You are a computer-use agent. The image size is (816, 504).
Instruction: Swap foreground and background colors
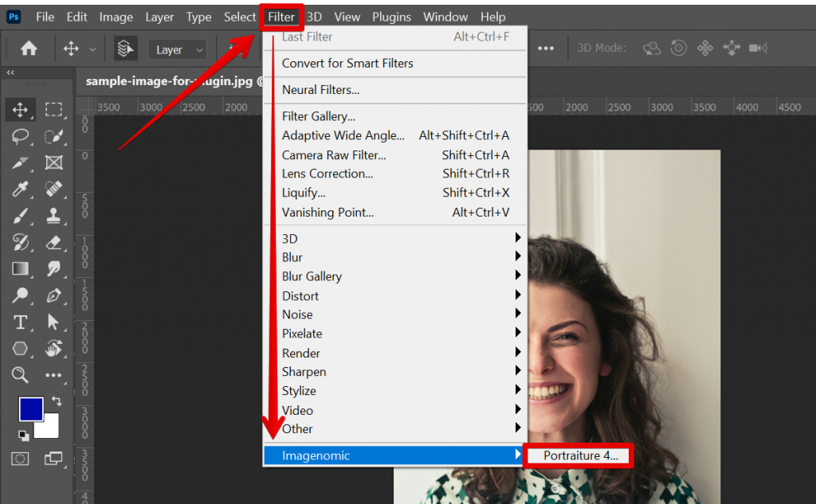point(56,402)
